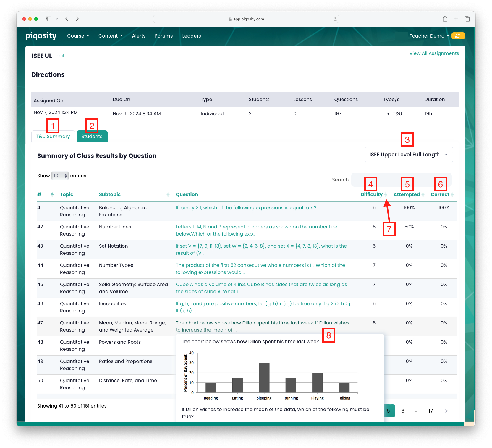Open question 42 about Letters L, M, N and P
The height and width of the screenshot is (448, 492).
[x=256, y=230]
